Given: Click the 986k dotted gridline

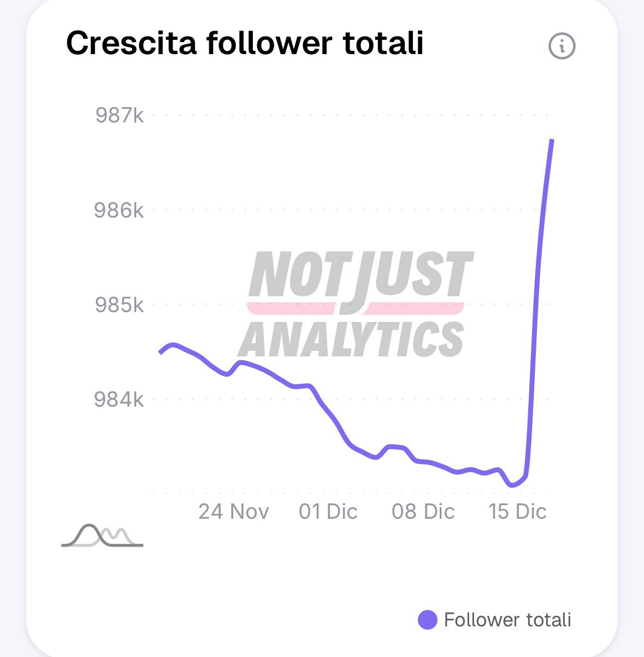Looking at the screenshot, I should [x=350, y=209].
